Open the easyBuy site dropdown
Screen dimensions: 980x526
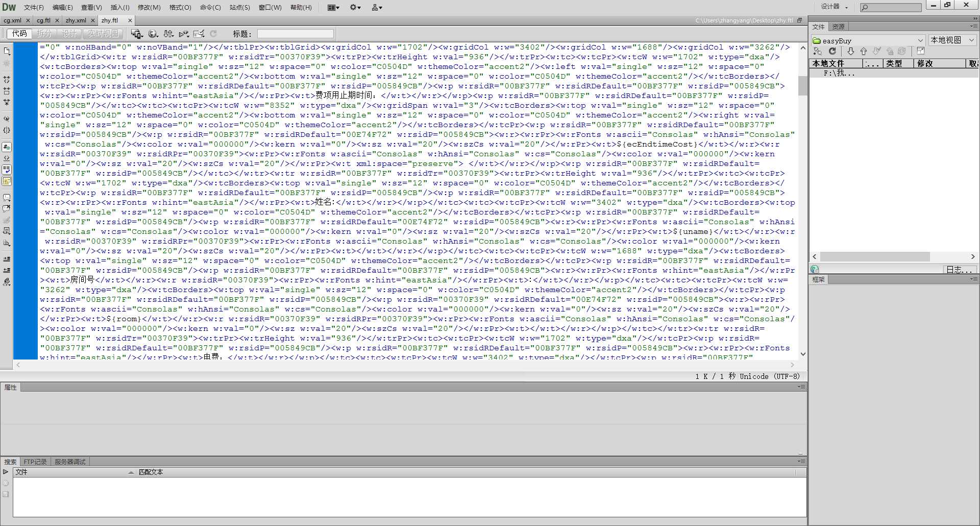tap(868, 40)
